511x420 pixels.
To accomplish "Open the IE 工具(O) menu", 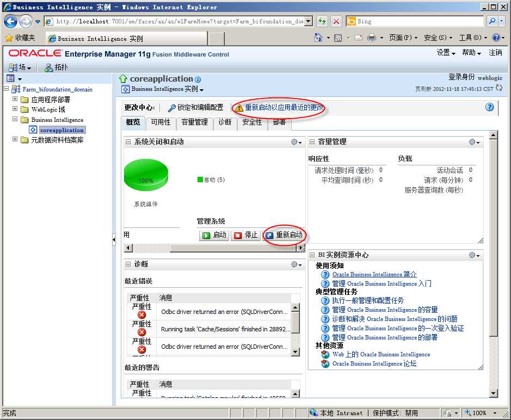I will 473,38.
